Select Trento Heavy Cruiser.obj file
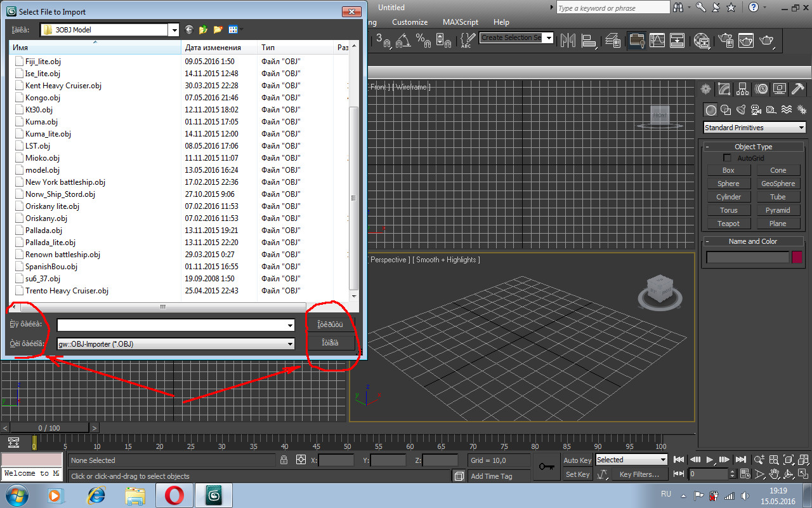 pyautogui.click(x=67, y=291)
